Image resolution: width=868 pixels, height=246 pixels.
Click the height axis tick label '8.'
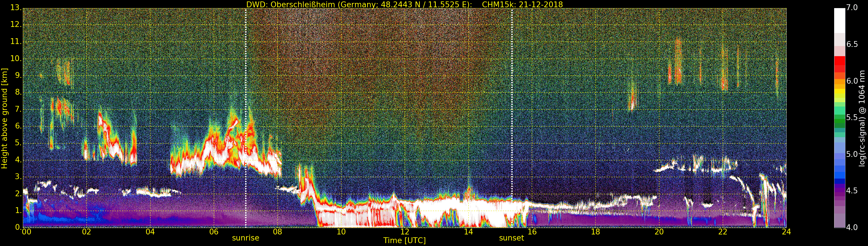tap(18, 92)
